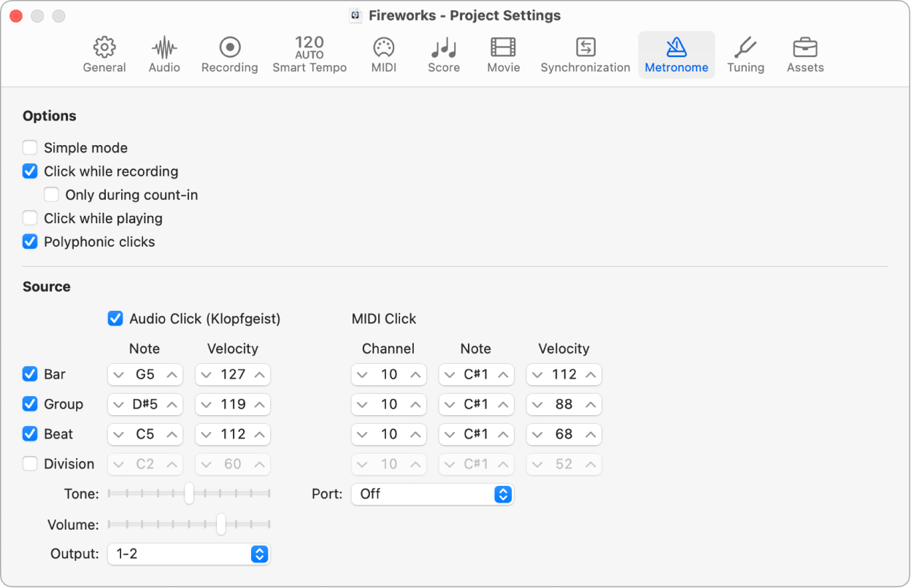
Task: Select the Assets settings icon
Action: tap(804, 54)
